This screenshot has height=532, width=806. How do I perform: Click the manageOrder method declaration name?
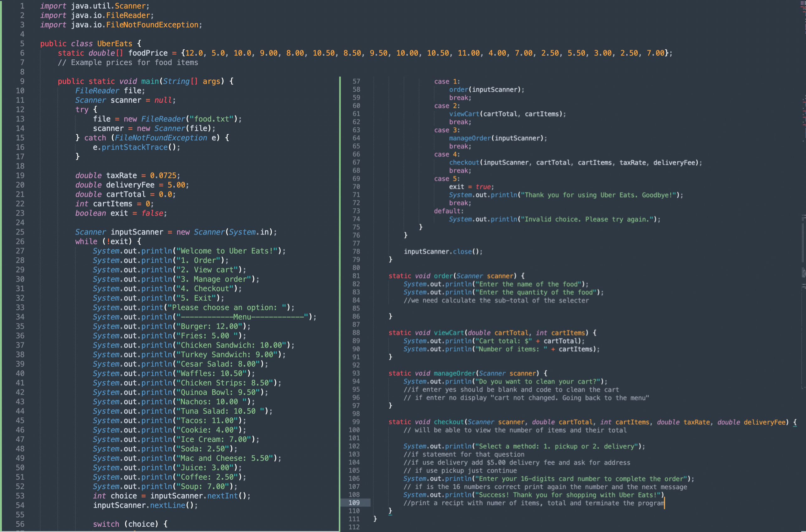(x=454, y=373)
